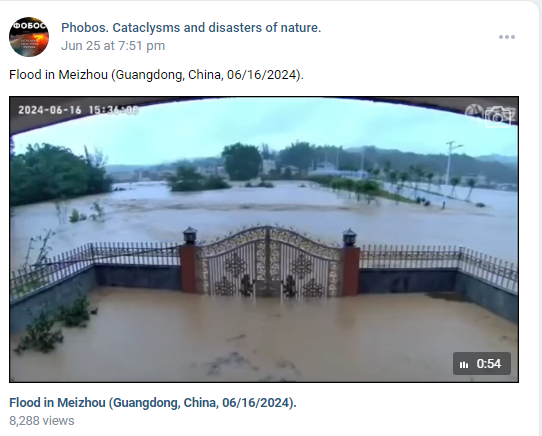Click the right lantern atop the gate pillar
Screen dimensions: 542x436
[x=349, y=238]
